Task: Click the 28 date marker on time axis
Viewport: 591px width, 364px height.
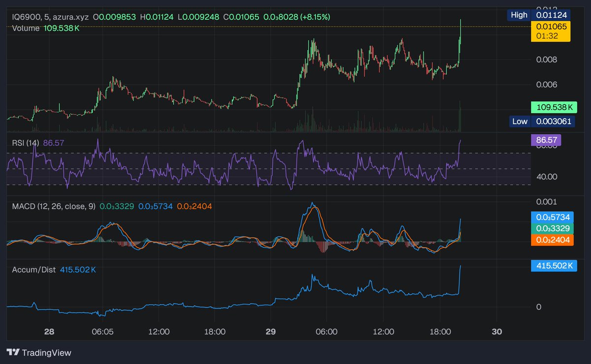Action: (49, 331)
